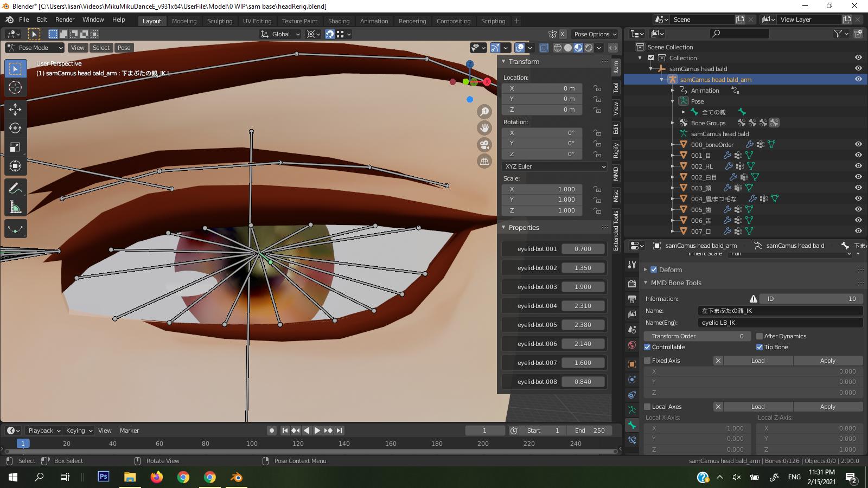The image size is (868, 488).
Task: Jump to the timeline start frame
Action: point(285,431)
